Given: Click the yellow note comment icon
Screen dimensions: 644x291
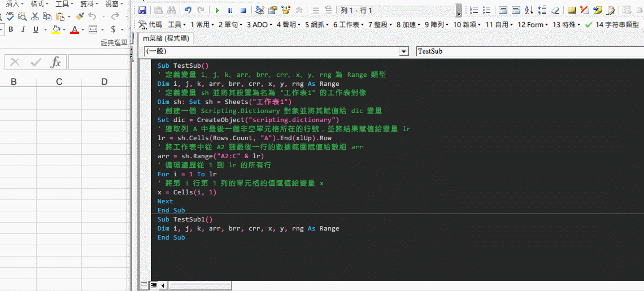Looking at the screenshot, I should (572, 10).
